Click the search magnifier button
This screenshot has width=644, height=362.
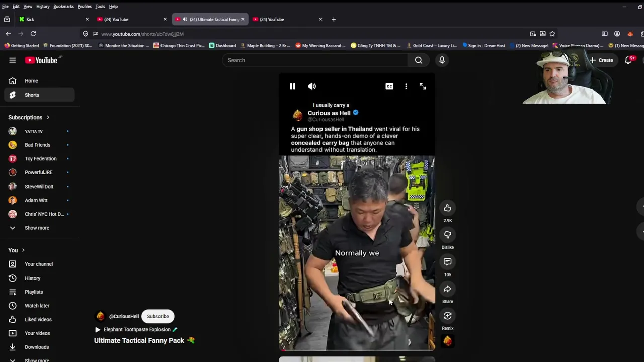[x=419, y=60]
